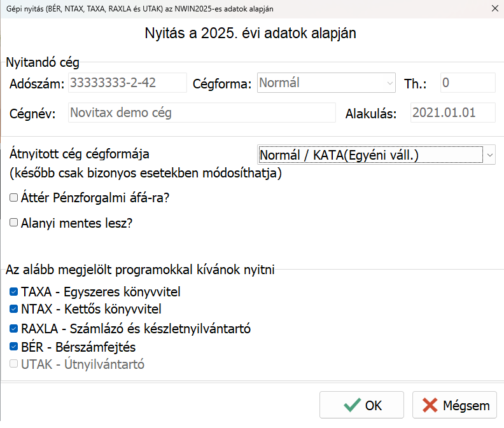Uncheck BÉR - Bérszámfejtés program
Viewport: 504px width, 428px height.
[x=14, y=347]
